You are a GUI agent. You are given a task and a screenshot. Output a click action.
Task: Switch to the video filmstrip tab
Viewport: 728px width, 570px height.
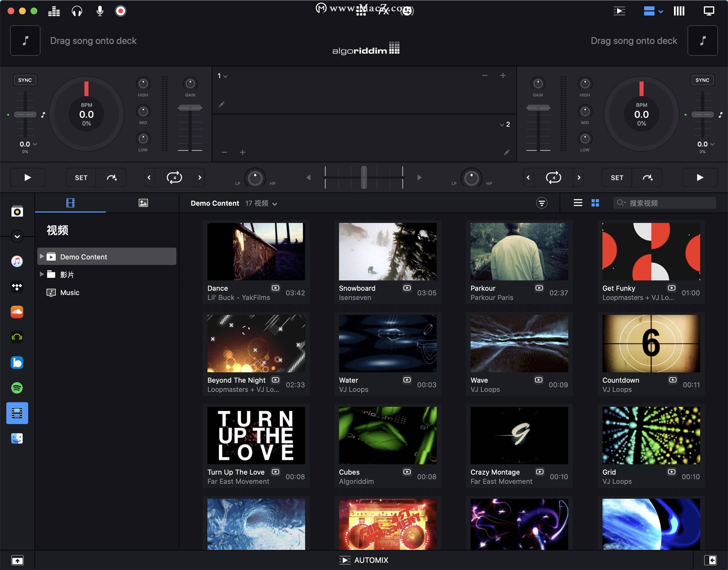point(70,203)
